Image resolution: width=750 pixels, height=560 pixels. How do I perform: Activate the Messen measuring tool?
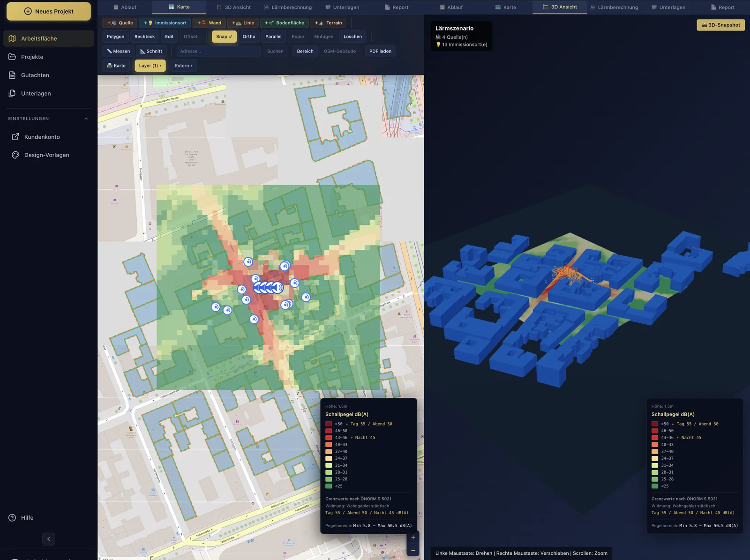[119, 51]
